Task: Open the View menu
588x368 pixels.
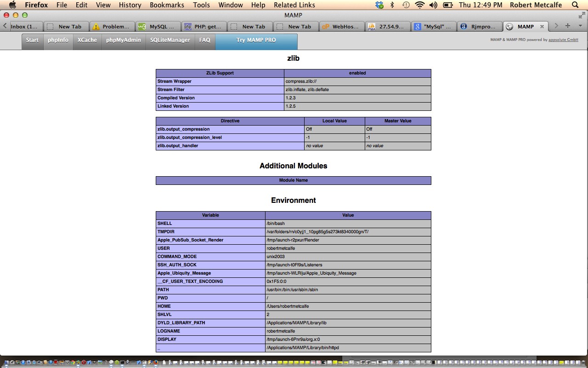Action: coord(103,5)
